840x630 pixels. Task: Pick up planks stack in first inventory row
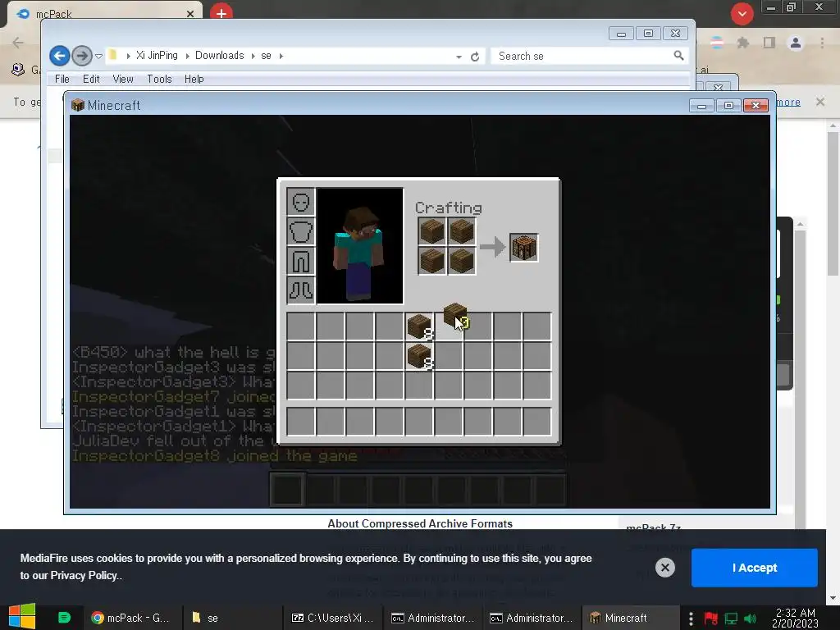pyautogui.click(x=419, y=326)
